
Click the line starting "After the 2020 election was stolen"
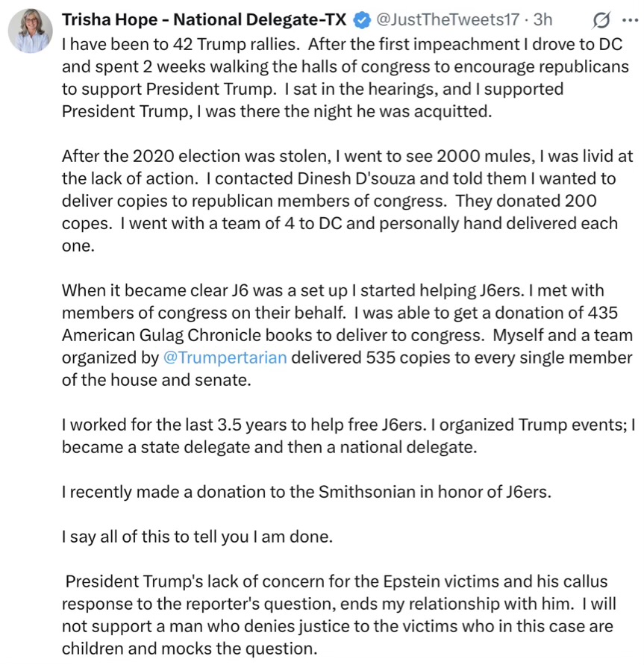(x=347, y=156)
